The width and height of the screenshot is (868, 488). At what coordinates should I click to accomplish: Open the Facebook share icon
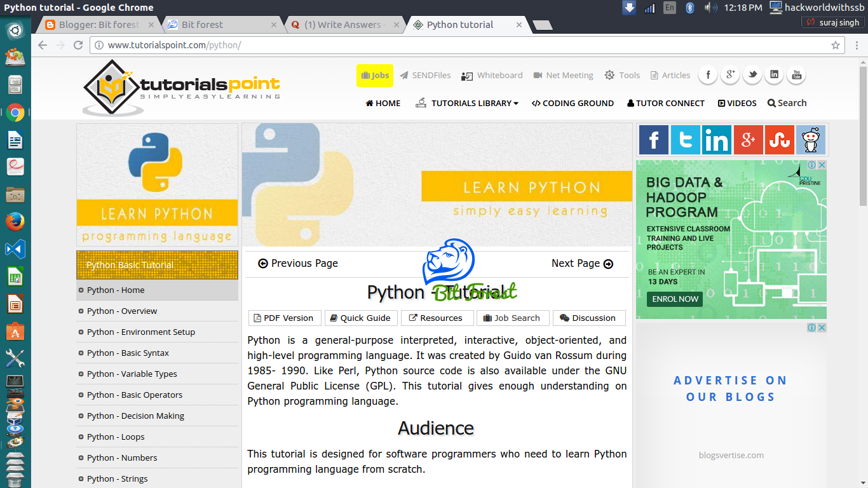tap(654, 139)
